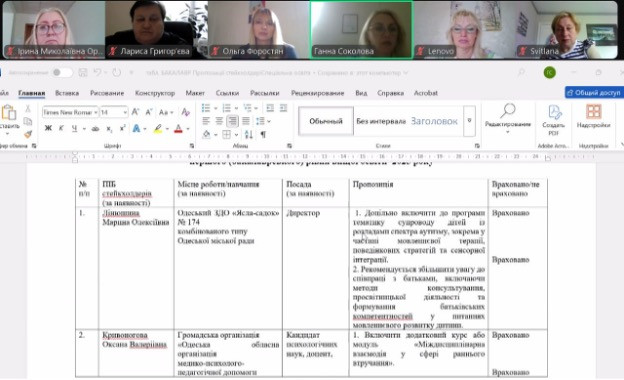Switch to the Вставка ribbon tab
624x380 pixels.
click(67, 93)
